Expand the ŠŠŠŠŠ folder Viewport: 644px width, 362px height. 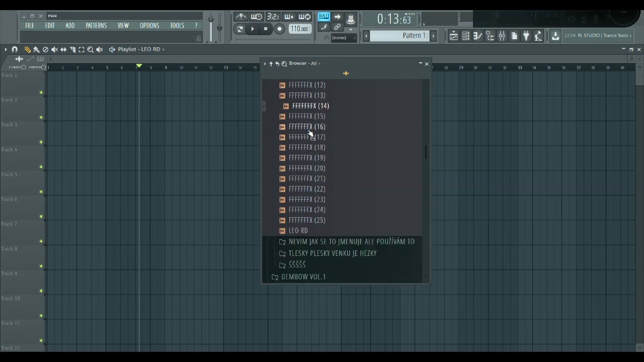pyautogui.click(x=292, y=265)
